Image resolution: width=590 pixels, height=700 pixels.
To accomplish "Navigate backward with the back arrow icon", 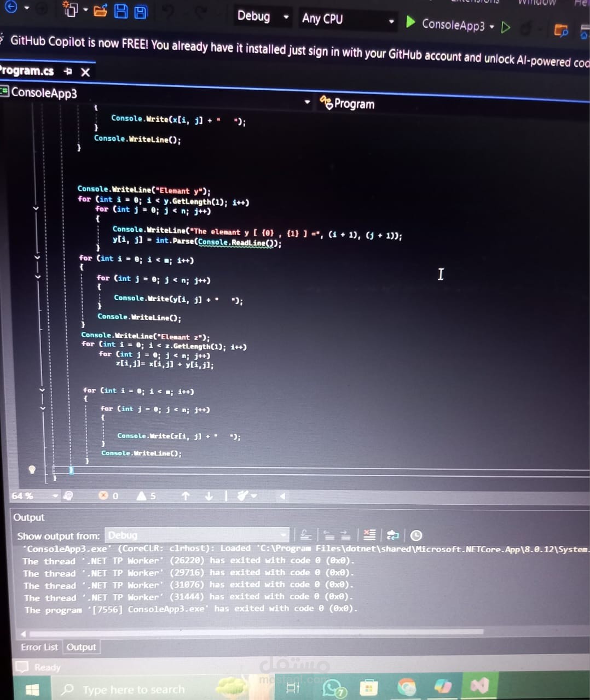I will click(10, 7).
